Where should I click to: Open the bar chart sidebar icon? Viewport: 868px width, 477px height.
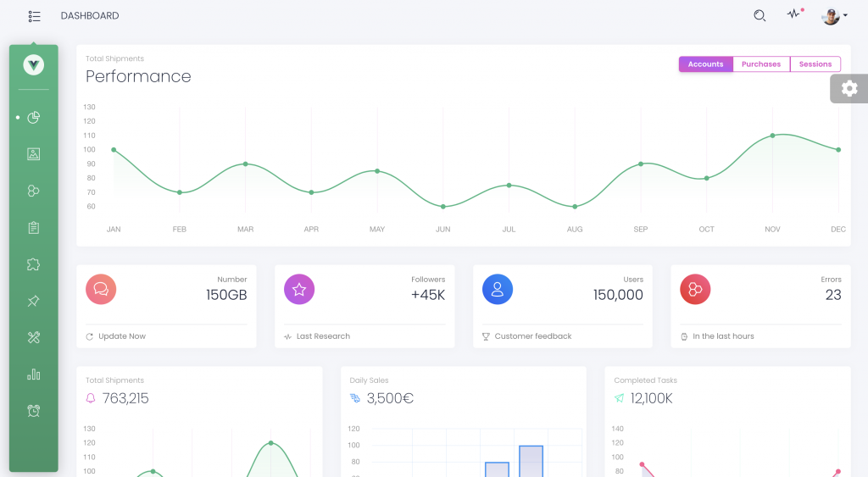[x=34, y=374]
